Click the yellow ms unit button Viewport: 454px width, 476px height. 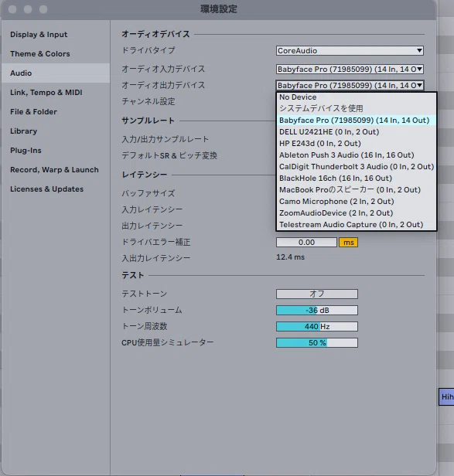point(348,243)
